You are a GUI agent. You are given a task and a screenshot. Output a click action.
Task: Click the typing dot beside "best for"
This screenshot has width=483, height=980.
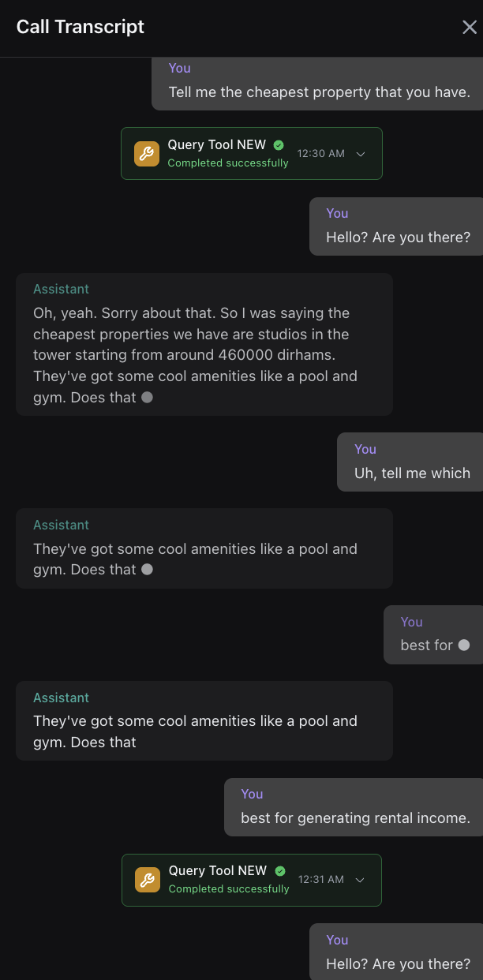(x=464, y=645)
